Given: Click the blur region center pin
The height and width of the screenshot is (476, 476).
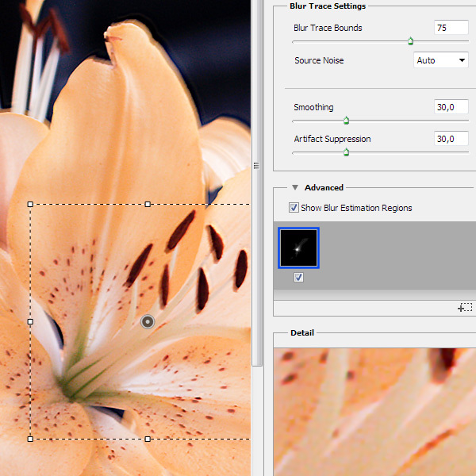Looking at the screenshot, I should coord(148,321).
